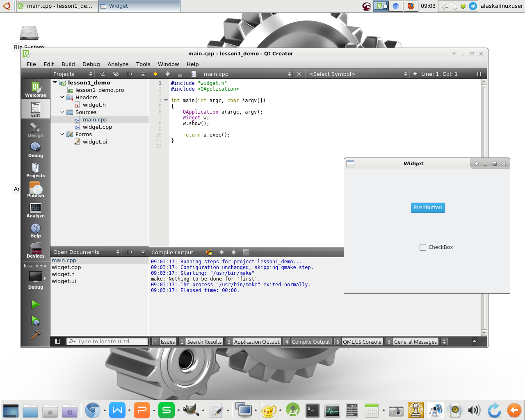Open the Analyze mode
The height and width of the screenshot is (420, 525).
point(36,210)
